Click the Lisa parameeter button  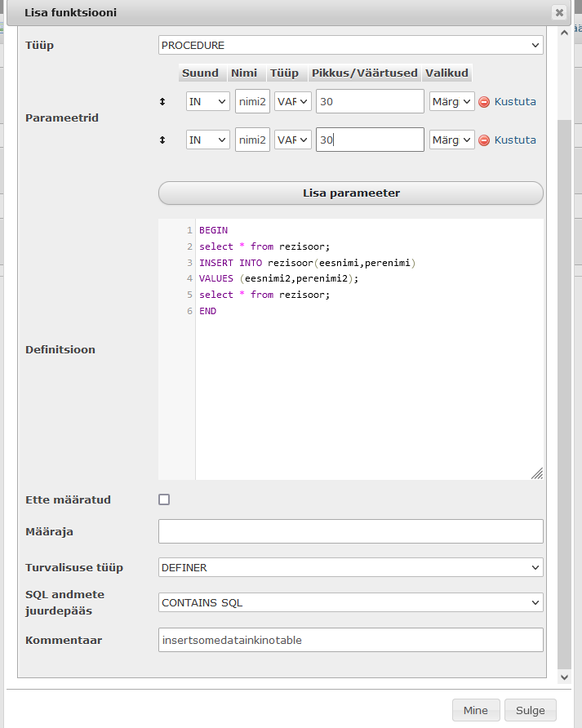point(351,193)
